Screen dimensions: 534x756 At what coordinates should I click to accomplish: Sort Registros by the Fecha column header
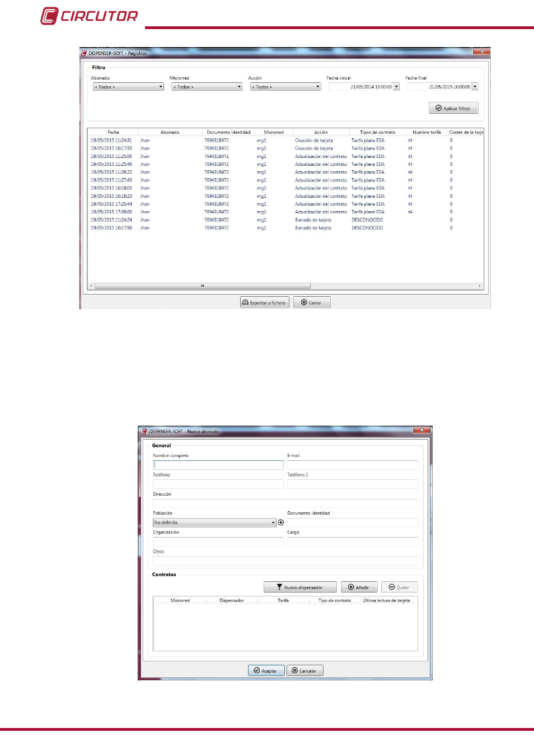[x=113, y=133]
